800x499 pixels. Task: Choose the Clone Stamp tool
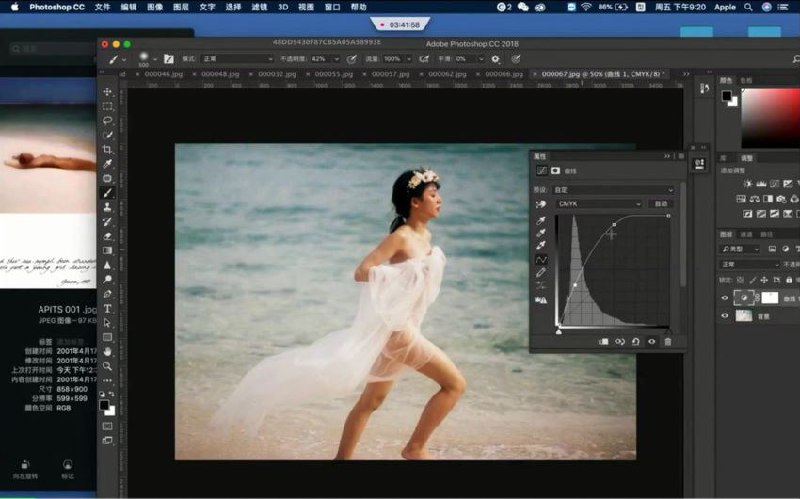108,207
